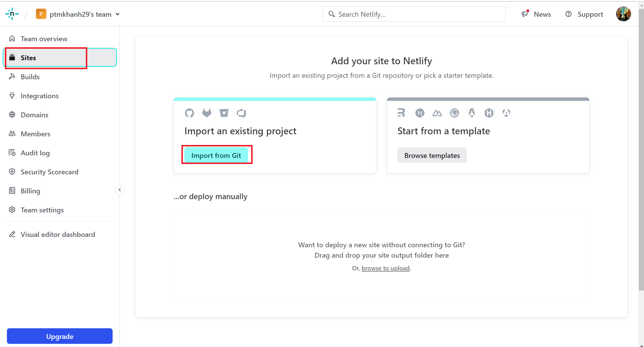The height and width of the screenshot is (347, 644).
Task: Go to Domains in the sidebar
Action: pos(34,115)
